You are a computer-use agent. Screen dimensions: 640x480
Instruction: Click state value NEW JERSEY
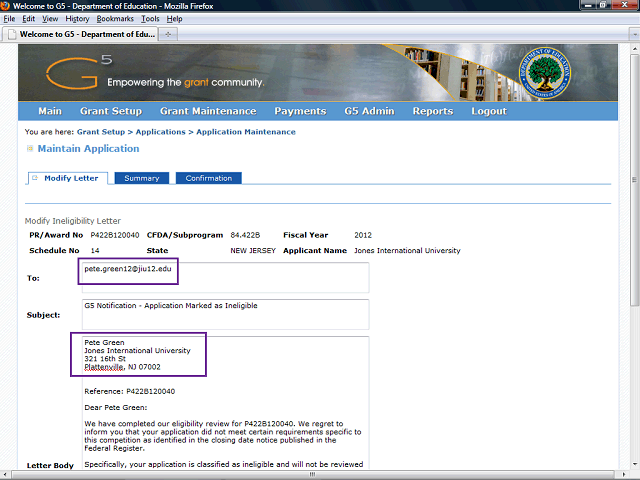[x=253, y=251]
